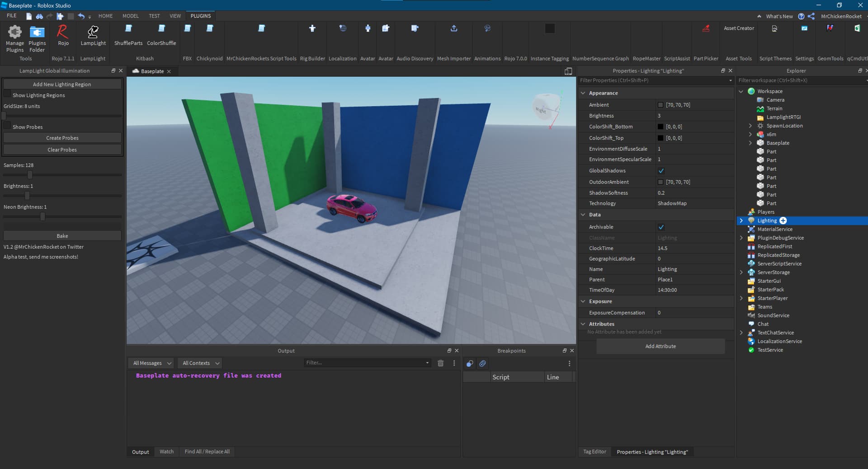Expand the SpawnLocation tree item
This screenshot has width=868, height=469.
click(750, 126)
